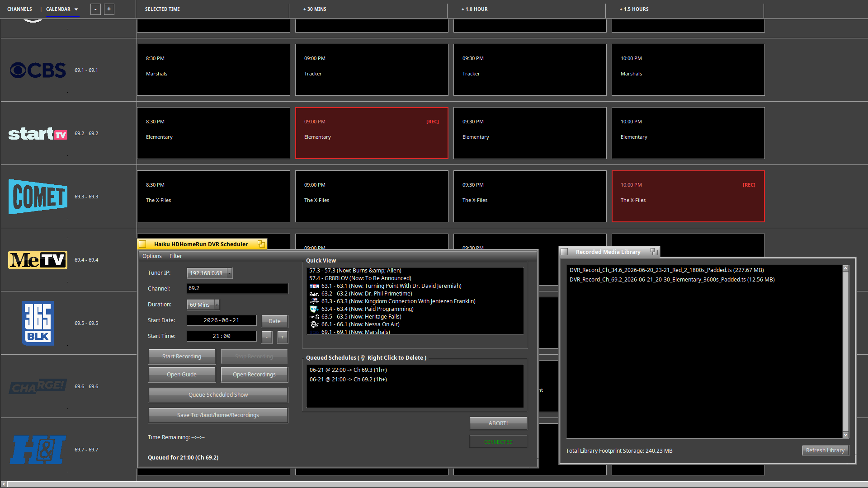Click the TBN Inspire icon for 63.3 row

coord(314,301)
